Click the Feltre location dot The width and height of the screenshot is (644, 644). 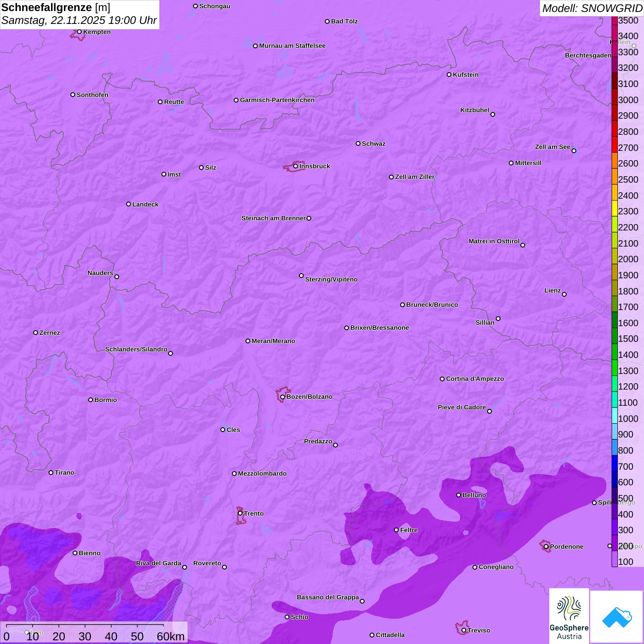(396, 530)
